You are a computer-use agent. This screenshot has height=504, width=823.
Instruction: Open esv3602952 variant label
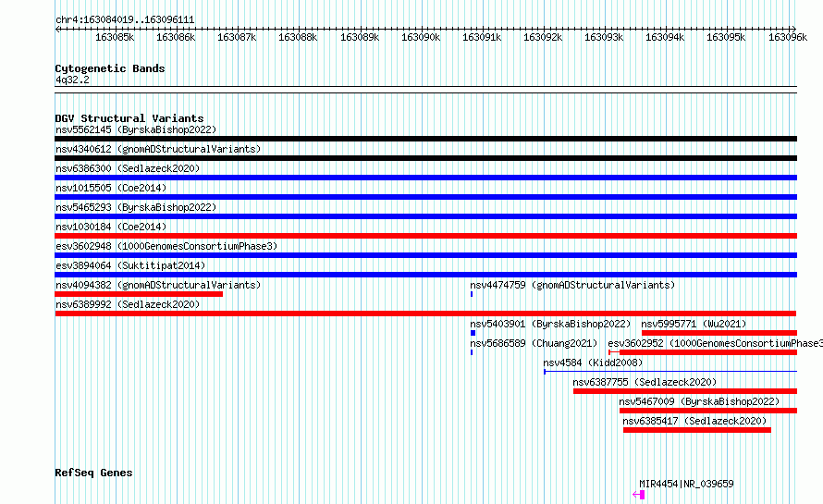(x=716, y=343)
